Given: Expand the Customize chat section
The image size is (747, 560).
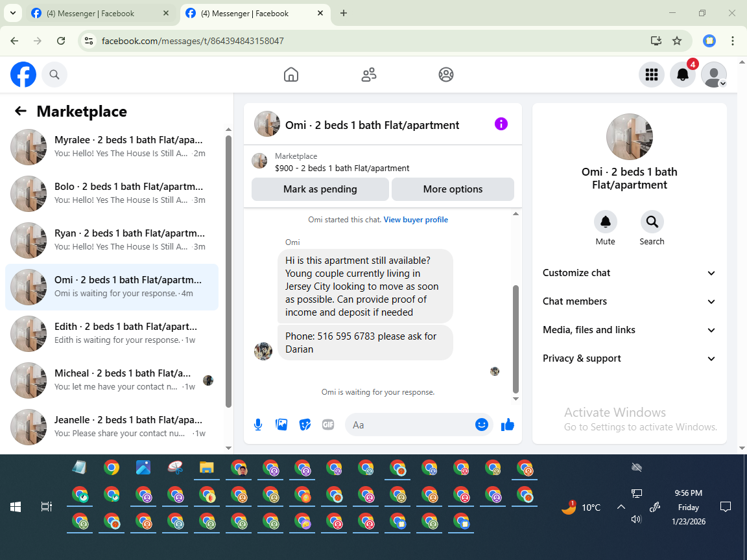Looking at the screenshot, I should pos(630,273).
